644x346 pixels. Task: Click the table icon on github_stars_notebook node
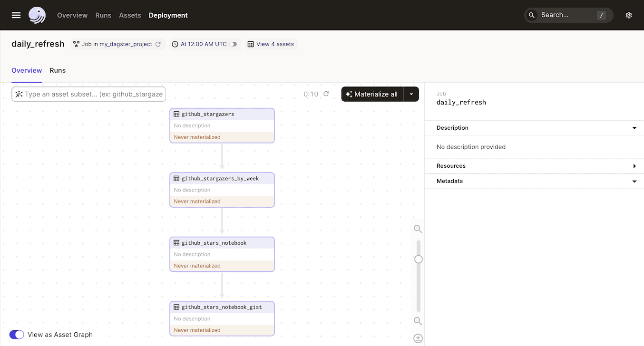click(176, 243)
